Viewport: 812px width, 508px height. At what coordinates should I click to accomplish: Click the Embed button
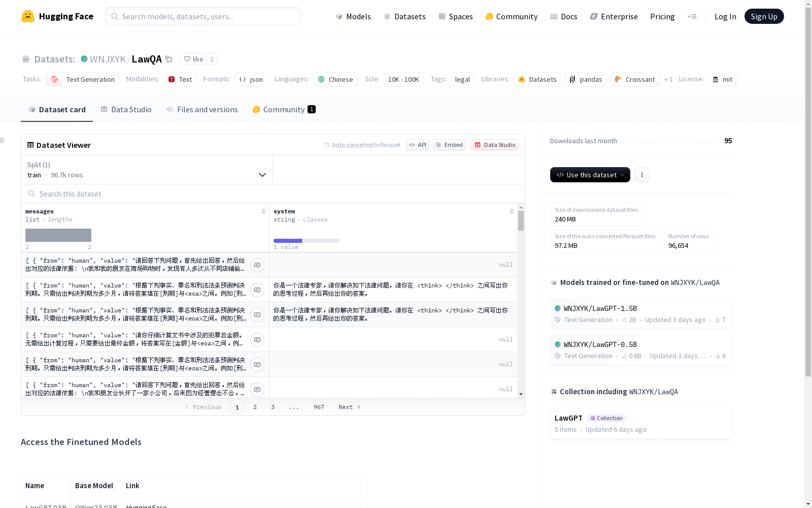(x=449, y=145)
